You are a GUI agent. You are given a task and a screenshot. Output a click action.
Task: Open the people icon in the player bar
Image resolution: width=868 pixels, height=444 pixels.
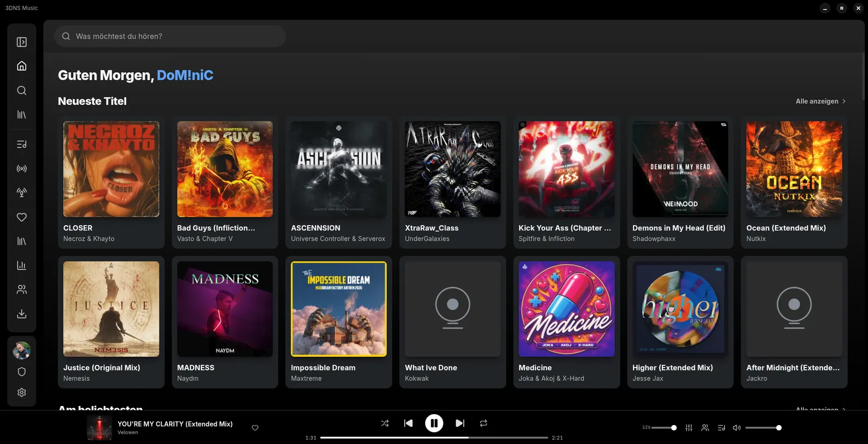[705, 428]
